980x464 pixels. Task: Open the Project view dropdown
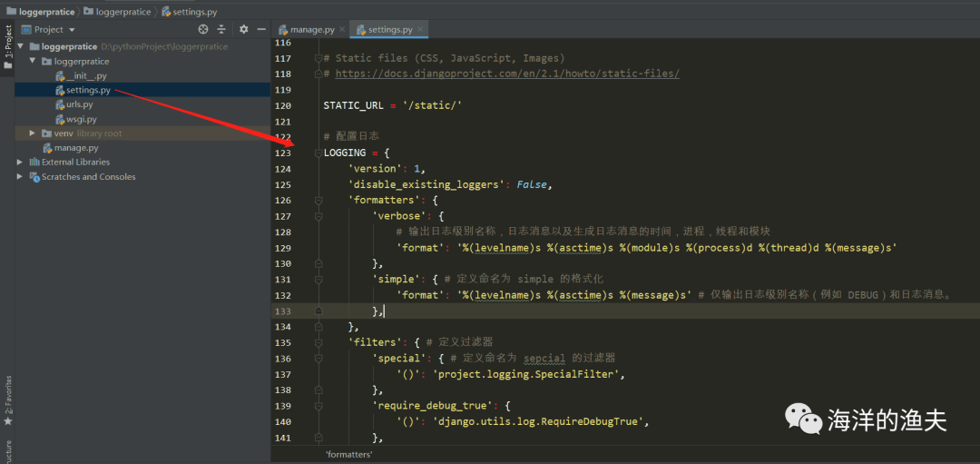(x=72, y=30)
